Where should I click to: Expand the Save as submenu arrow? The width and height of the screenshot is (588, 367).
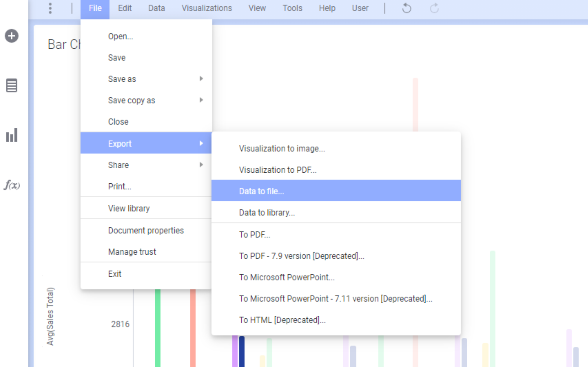201,79
